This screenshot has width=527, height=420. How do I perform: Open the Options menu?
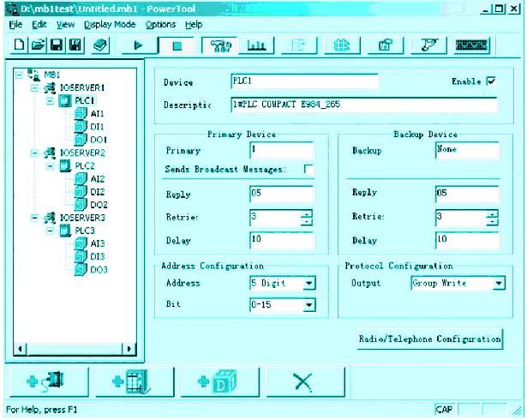(160, 25)
